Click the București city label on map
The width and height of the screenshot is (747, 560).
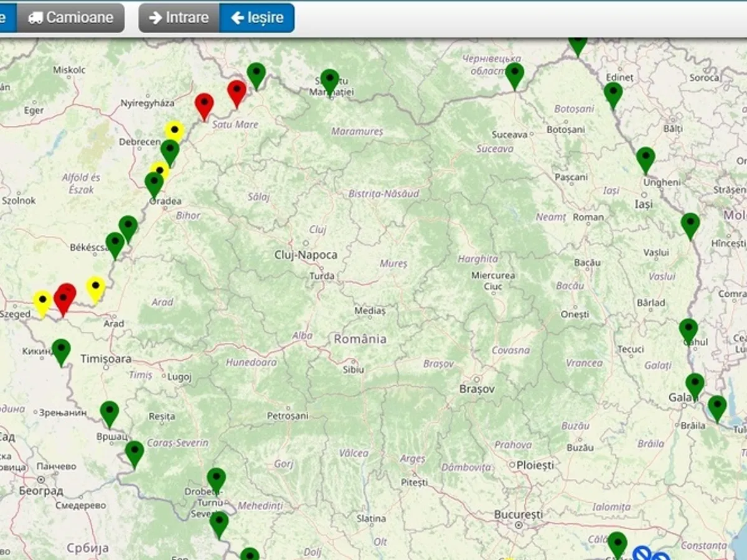519,515
